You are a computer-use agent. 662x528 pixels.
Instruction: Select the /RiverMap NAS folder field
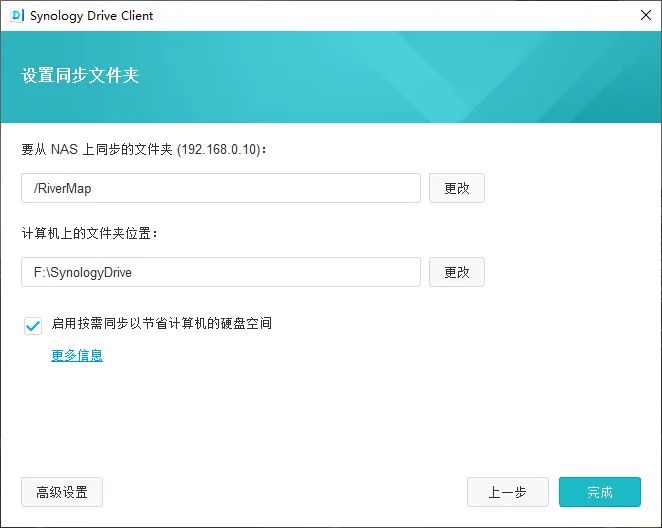click(221, 188)
